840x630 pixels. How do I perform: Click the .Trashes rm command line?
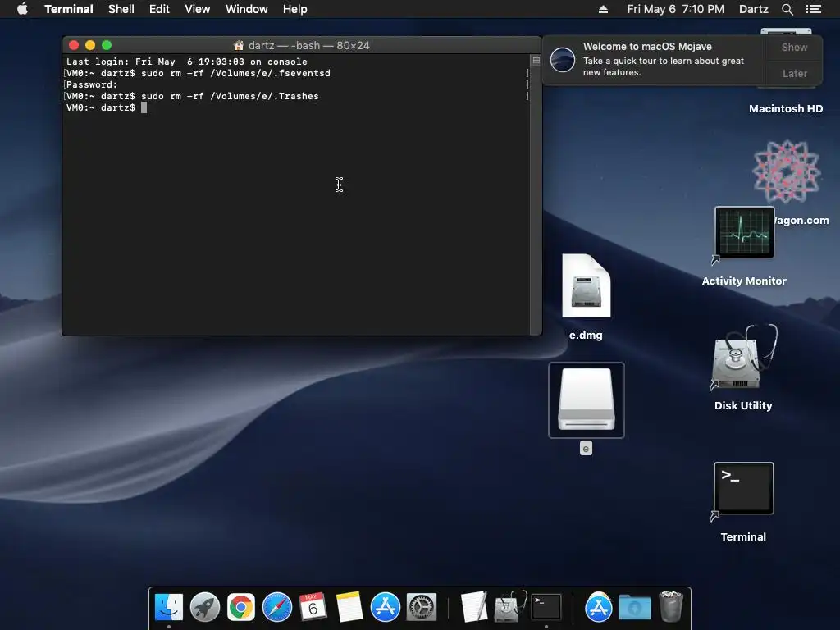[x=192, y=97]
